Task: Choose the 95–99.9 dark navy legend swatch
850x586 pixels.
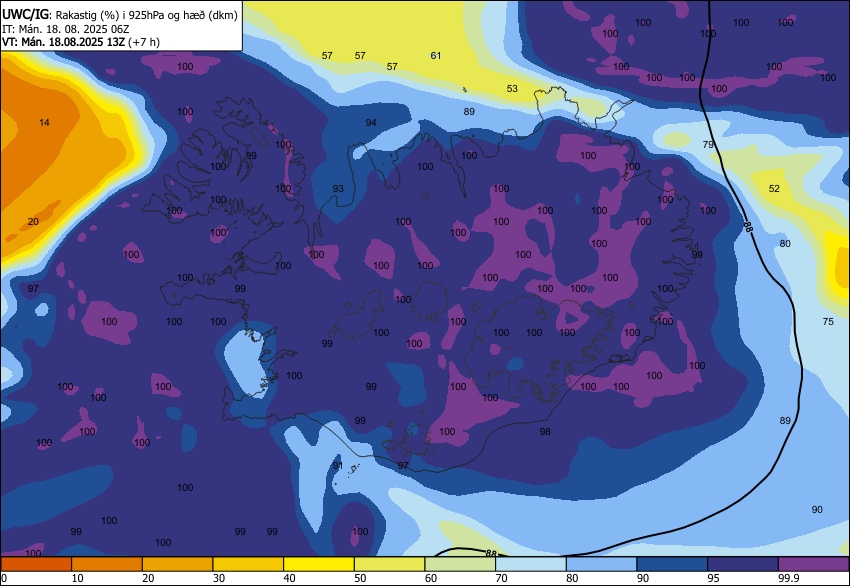Action: [743, 564]
